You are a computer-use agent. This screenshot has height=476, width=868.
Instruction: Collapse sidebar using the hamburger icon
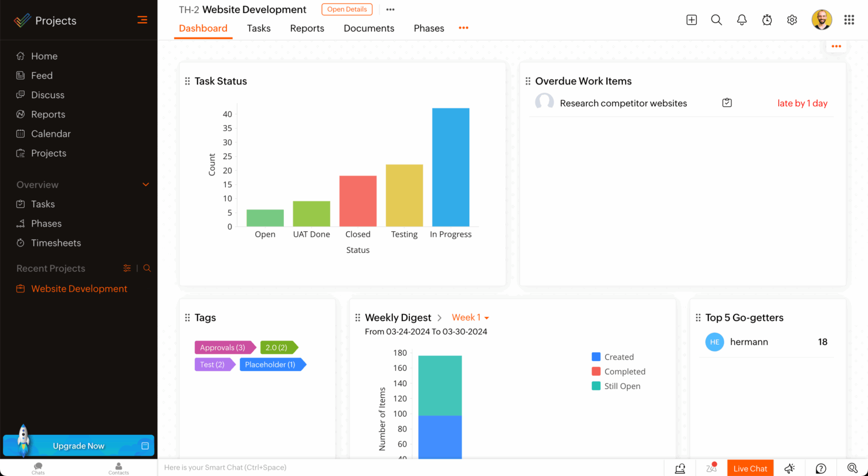coord(142,20)
